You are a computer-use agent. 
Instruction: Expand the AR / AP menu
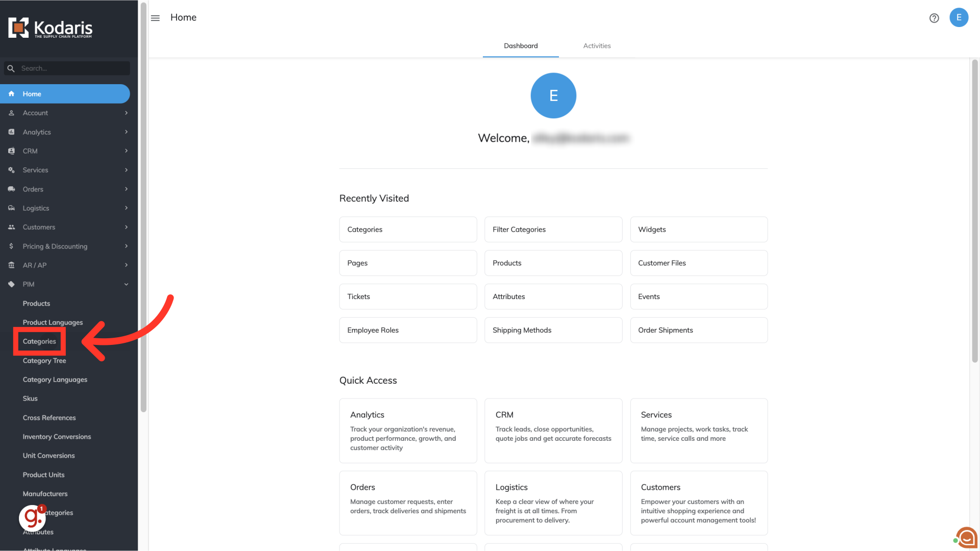tap(126, 265)
